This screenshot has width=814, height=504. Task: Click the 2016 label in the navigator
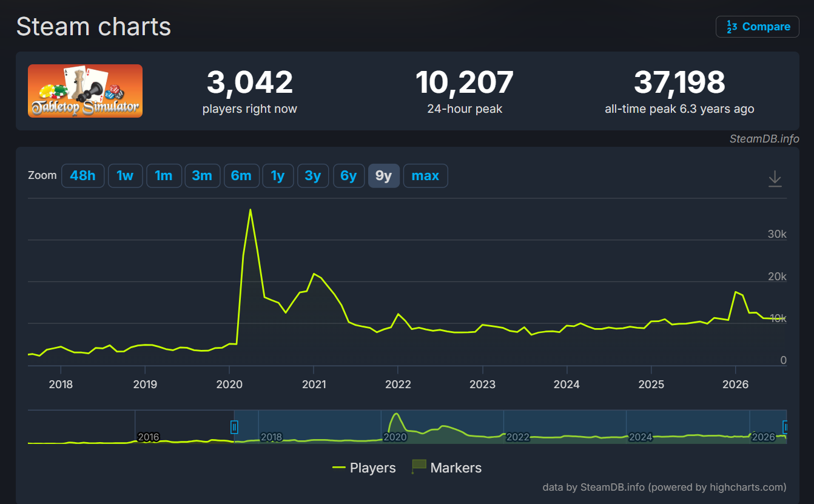click(149, 437)
